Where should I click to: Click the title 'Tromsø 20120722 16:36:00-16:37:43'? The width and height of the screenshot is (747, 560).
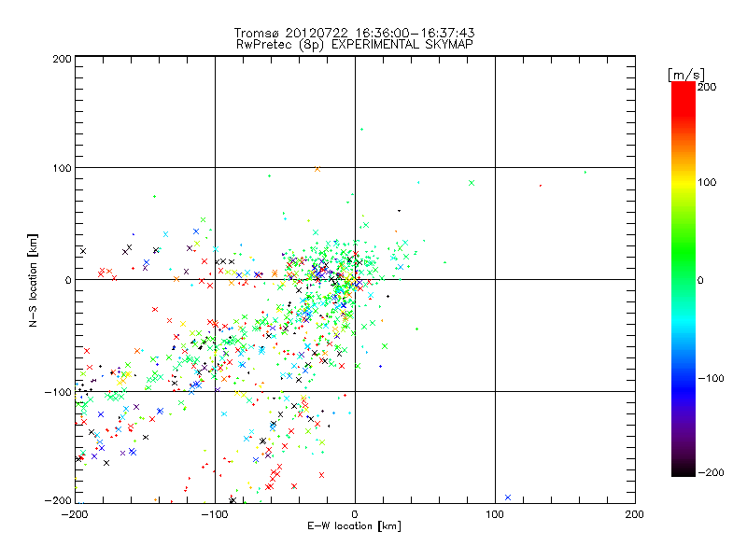pyautogui.click(x=354, y=33)
